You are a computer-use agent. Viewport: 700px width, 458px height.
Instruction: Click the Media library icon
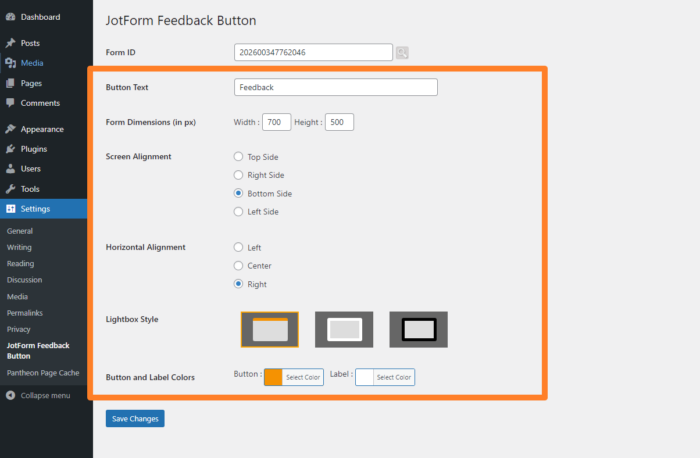[10, 62]
